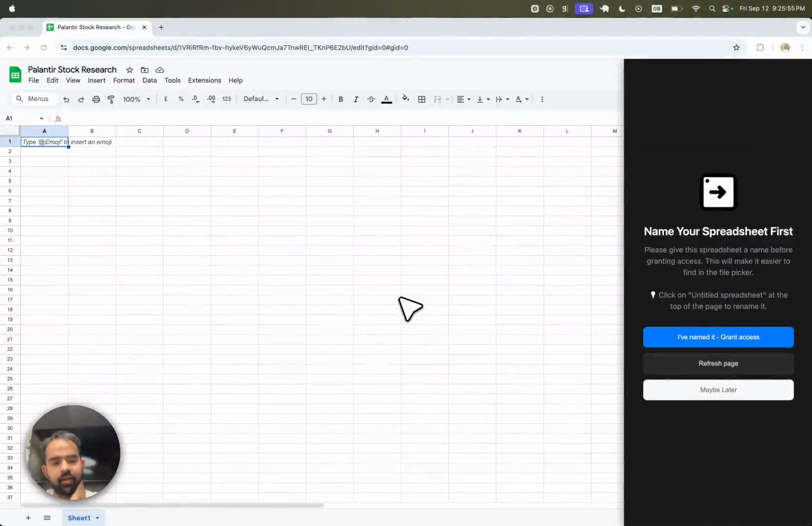Toggle bold formatting
This screenshot has height=526, width=812.
coord(341,99)
